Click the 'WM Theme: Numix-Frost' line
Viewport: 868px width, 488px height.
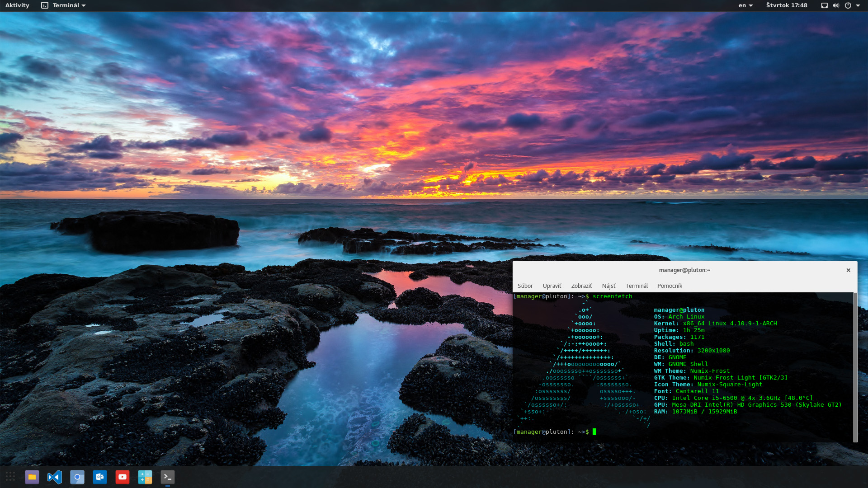[692, 371]
